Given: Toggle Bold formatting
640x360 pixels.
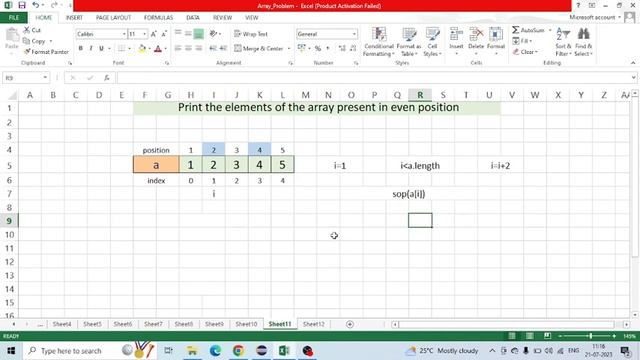Looking at the screenshot, I should tap(81, 49).
